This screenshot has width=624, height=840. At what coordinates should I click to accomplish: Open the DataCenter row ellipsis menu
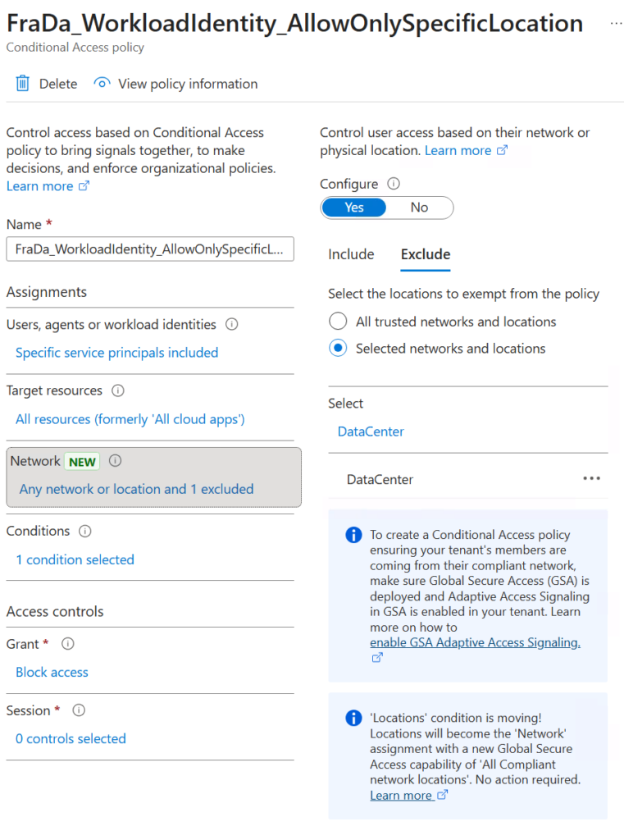(591, 479)
